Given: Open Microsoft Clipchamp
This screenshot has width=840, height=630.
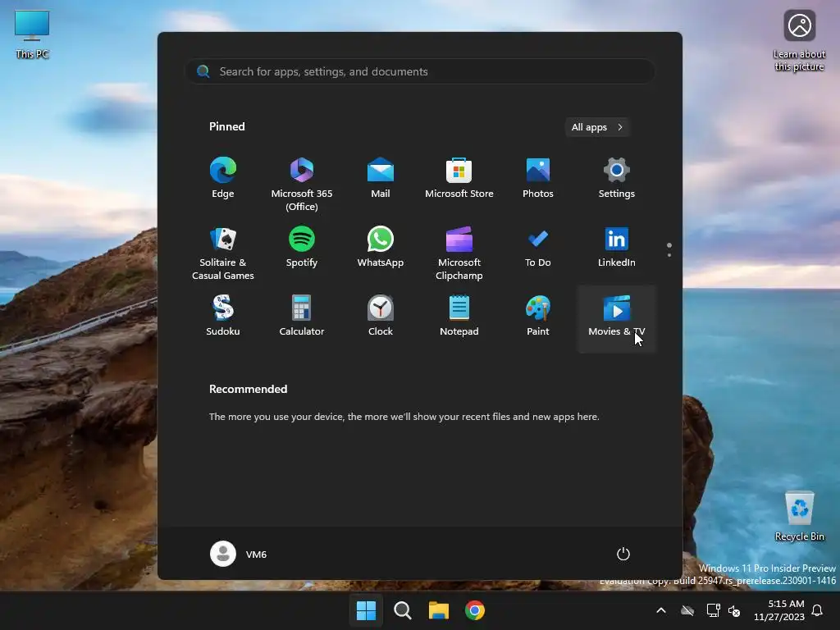Looking at the screenshot, I should tap(459, 253).
